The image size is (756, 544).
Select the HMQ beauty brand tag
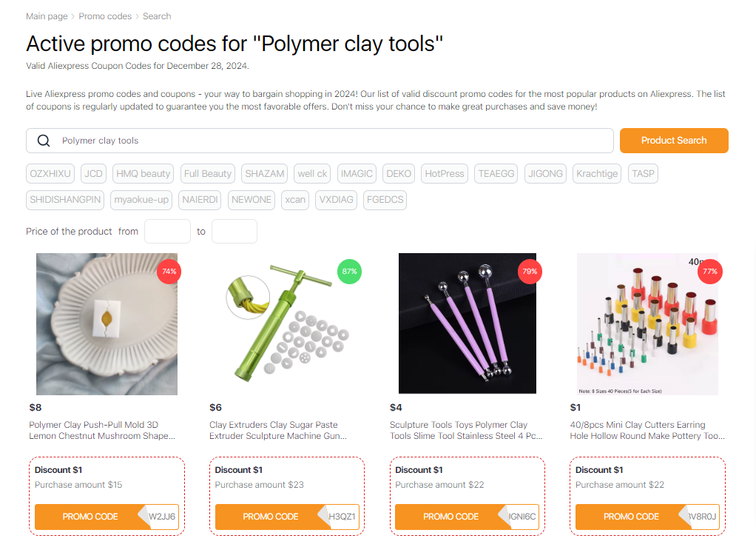point(144,174)
